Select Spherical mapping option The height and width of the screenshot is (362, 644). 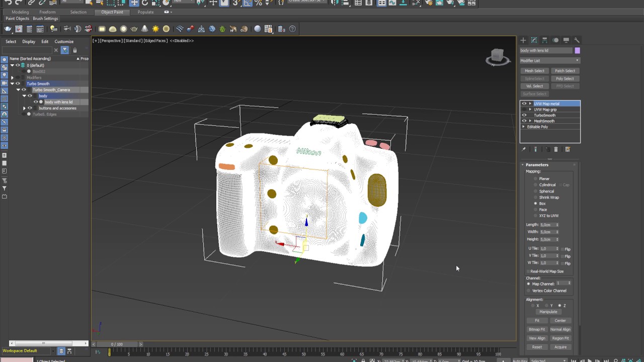coord(535,191)
